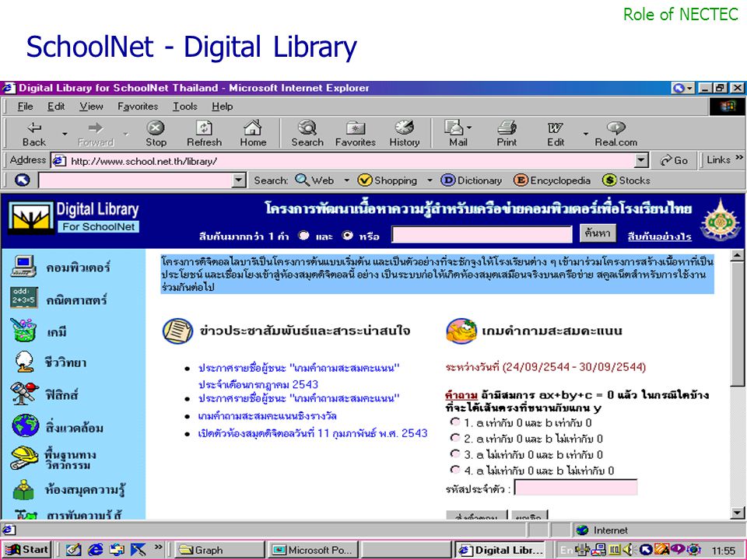Open คณิตศาสตร์ math category icon

click(x=24, y=298)
